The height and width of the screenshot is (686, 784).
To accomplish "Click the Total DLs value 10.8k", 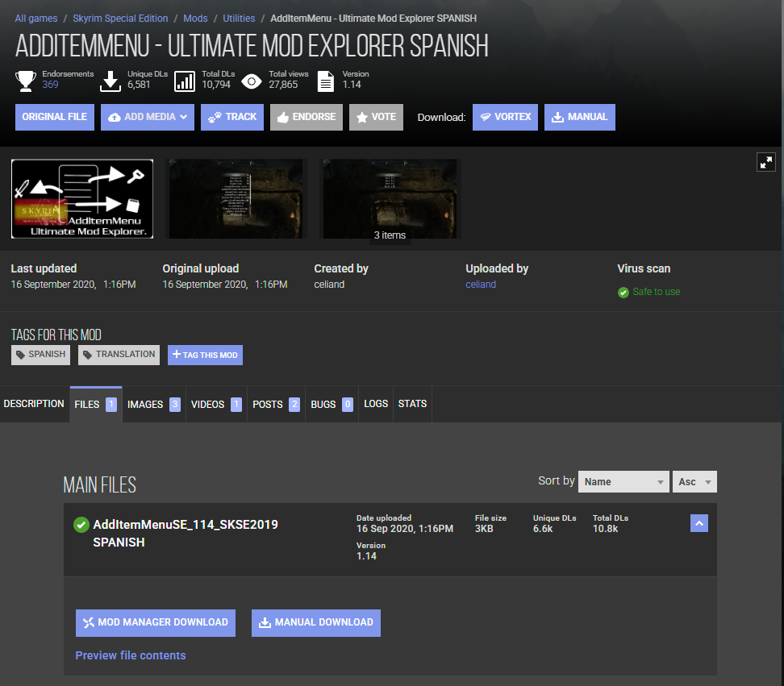I will 605,529.
